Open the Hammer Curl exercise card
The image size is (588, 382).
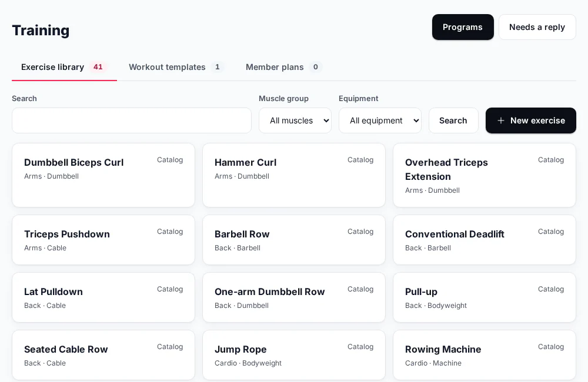(x=294, y=175)
